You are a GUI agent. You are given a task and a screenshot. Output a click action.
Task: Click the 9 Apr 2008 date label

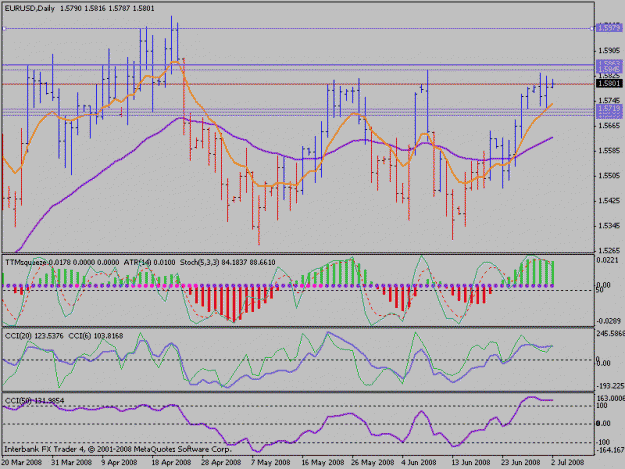[119, 462]
